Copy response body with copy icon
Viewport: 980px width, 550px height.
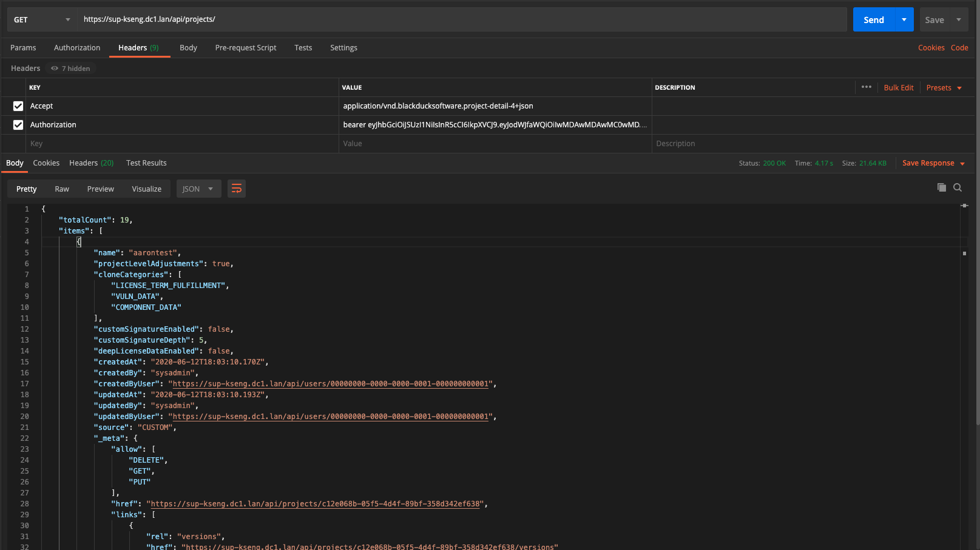[942, 187]
